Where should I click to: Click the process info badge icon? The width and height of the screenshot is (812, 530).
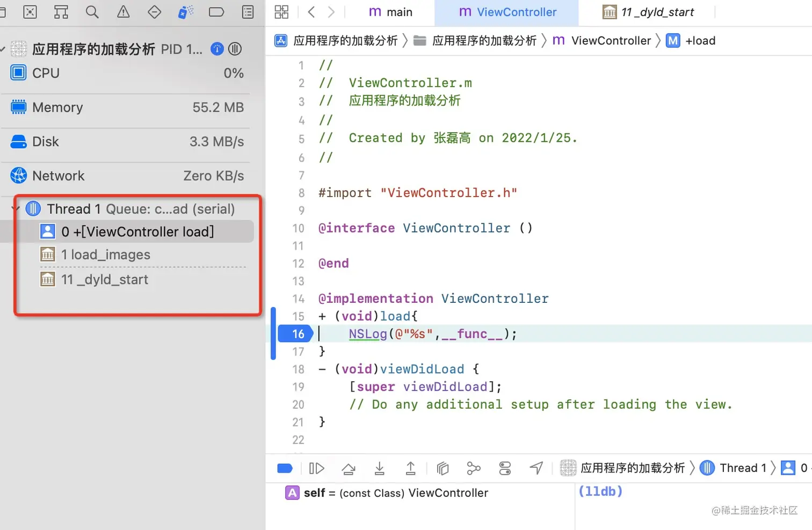pyautogui.click(x=217, y=49)
